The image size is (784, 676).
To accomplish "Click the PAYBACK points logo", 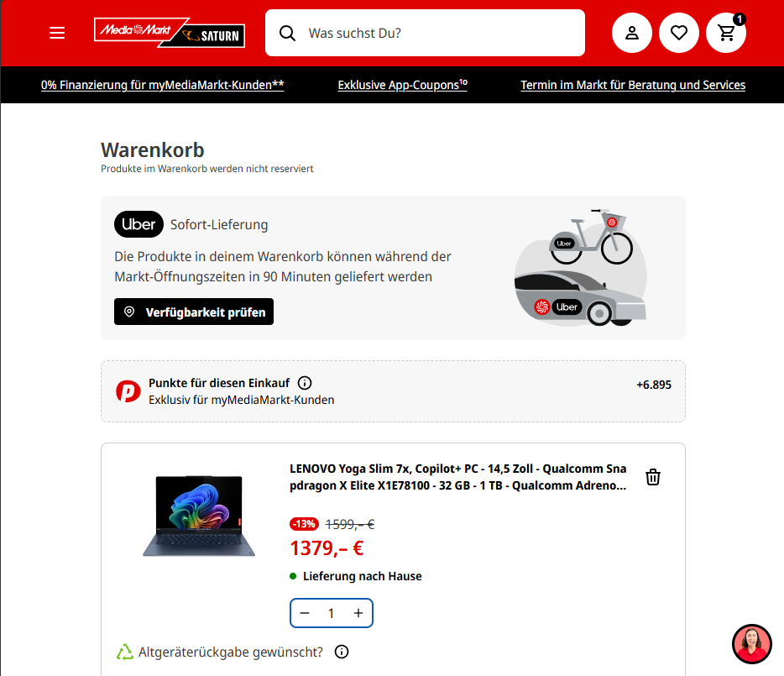I will pos(128,391).
